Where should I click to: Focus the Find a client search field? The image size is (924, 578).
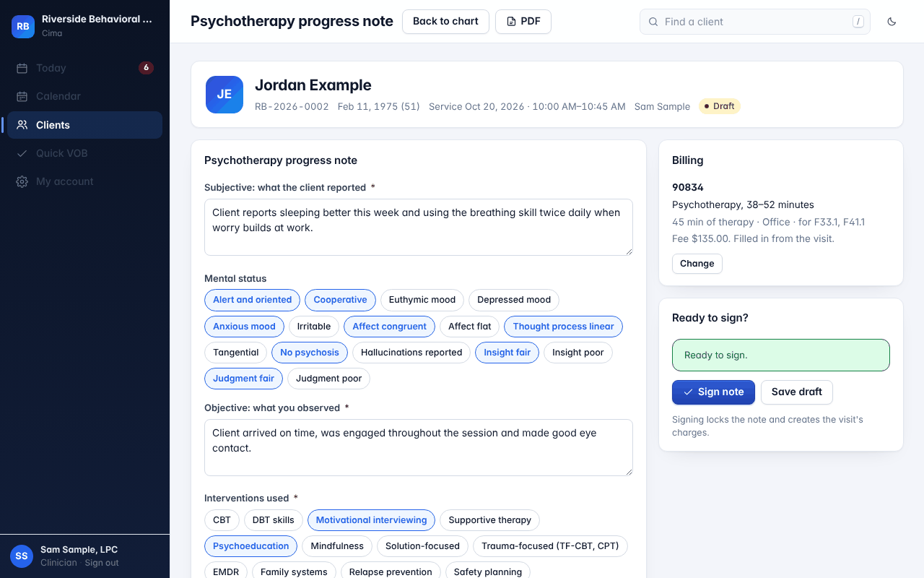[x=755, y=22]
